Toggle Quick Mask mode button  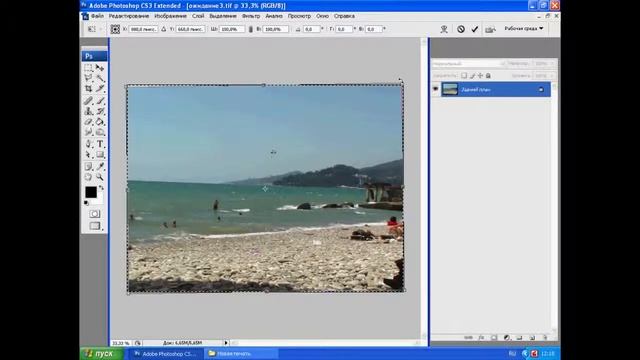[x=95, y=214]
